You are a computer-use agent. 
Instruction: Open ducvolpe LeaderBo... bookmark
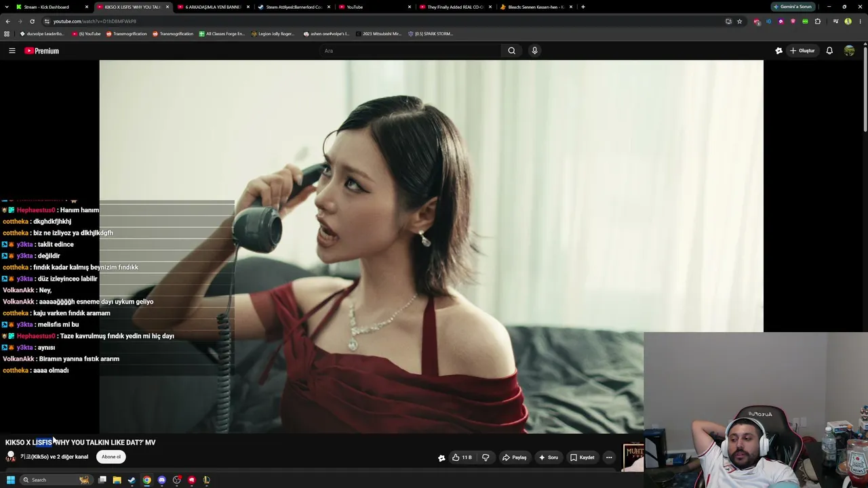(42, 34)
